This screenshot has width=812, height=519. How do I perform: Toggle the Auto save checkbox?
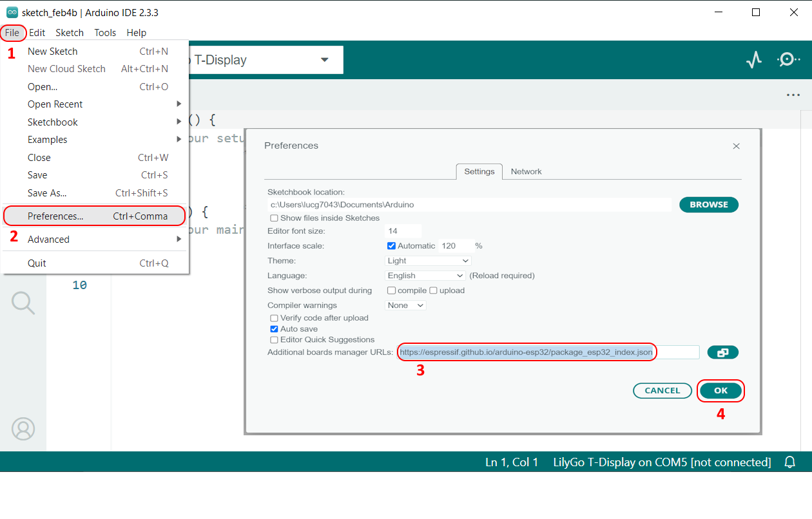point(274,329)
